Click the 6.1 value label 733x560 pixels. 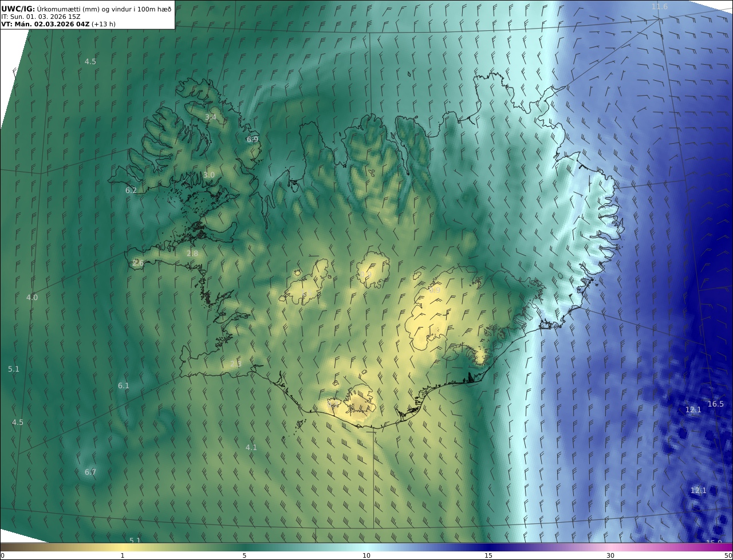(x=124, y=385)
